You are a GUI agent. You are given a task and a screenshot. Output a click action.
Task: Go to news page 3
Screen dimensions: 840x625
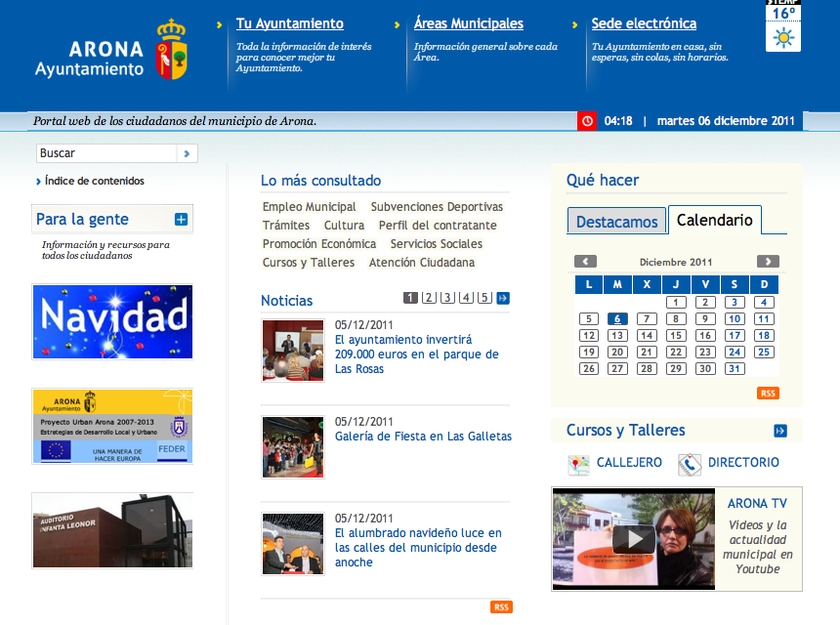click(447, 298)
